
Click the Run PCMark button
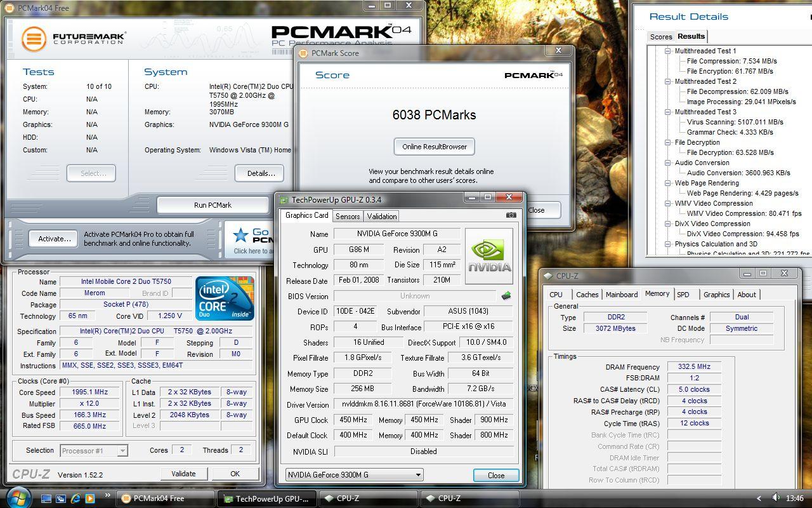[x=213, y=205]
